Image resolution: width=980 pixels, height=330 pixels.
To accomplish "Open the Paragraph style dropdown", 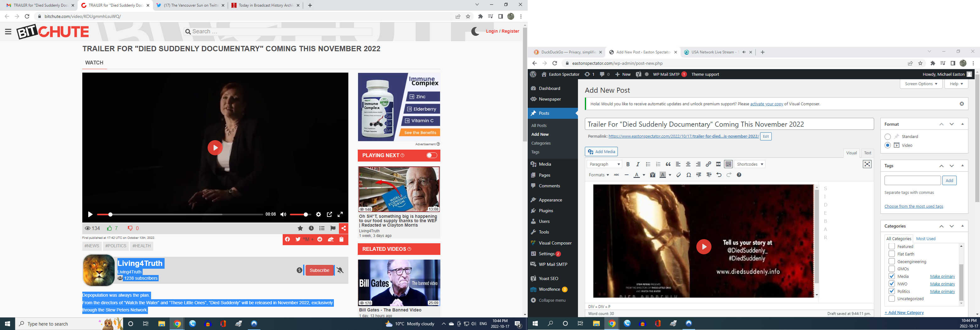I will (x=604, y=164).
